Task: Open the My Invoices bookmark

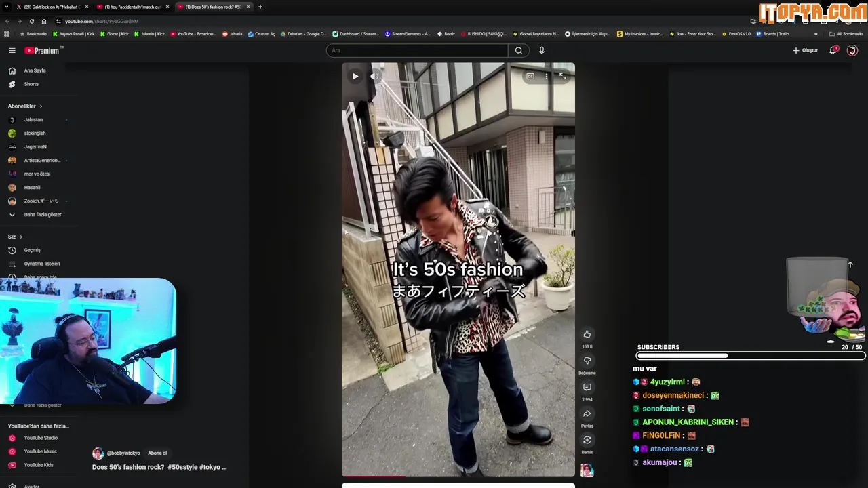Action: tap(640, 34)
